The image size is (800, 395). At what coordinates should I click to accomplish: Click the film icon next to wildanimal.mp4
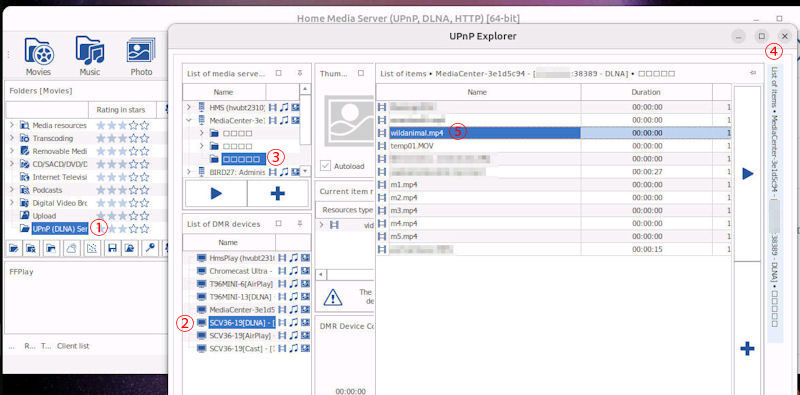click(x=382, y=133)
